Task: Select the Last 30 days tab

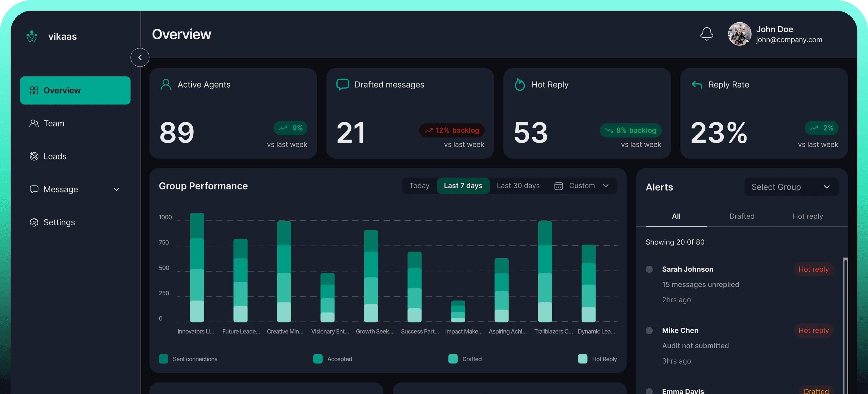Action: (518, 186)
